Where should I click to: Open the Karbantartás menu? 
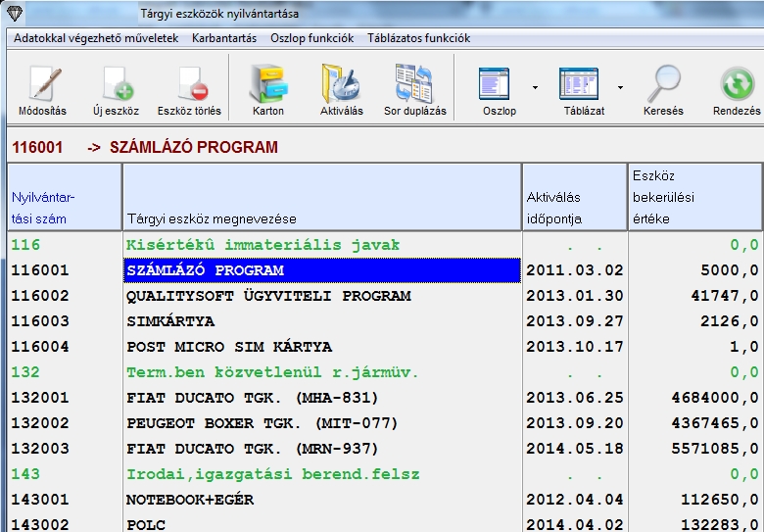pos(226,38)
